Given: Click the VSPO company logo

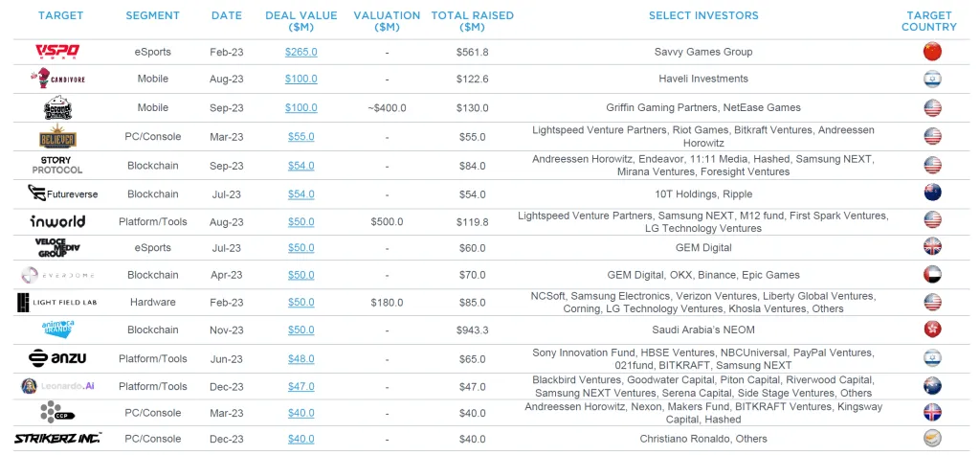Looking at the screenshot, I should pos(56,52).
